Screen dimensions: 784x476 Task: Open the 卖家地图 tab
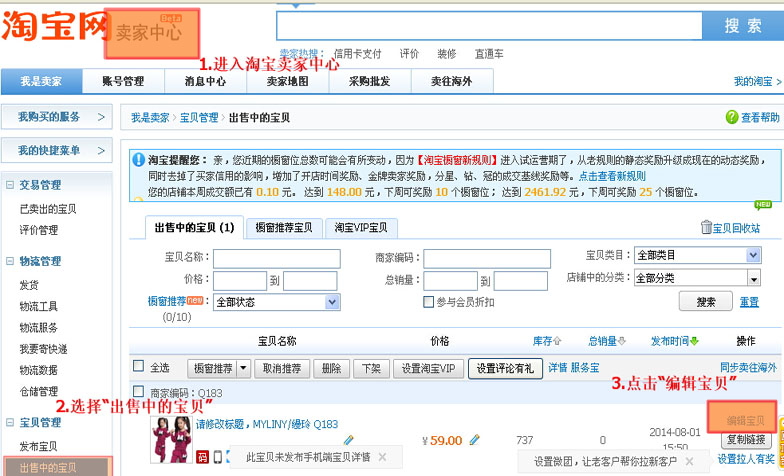point(288,81)
